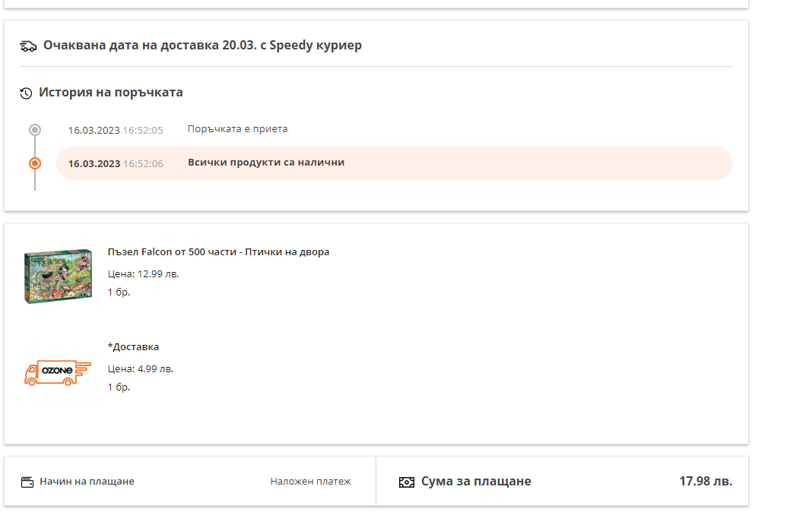Click the orange active timeline marker
The image size is (812, 531).
point(35,163)
